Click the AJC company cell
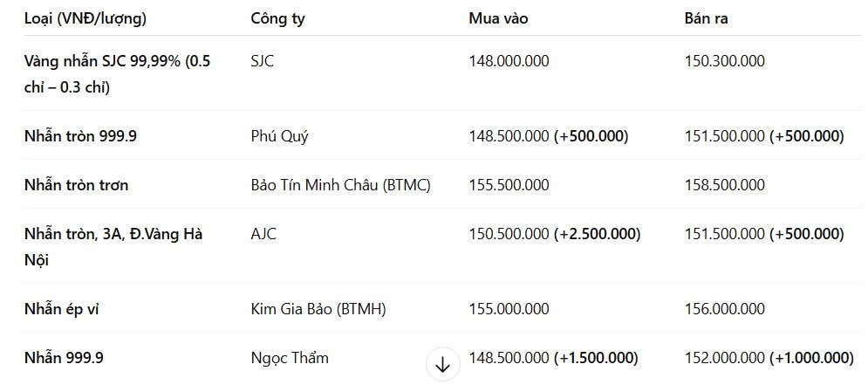This screenshot has width=868, height=385. (263, 234)
